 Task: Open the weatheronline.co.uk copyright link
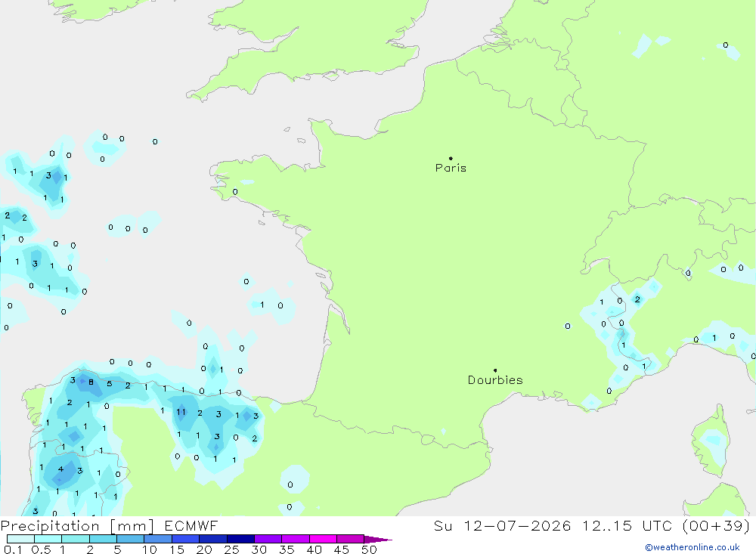point(692,547)
